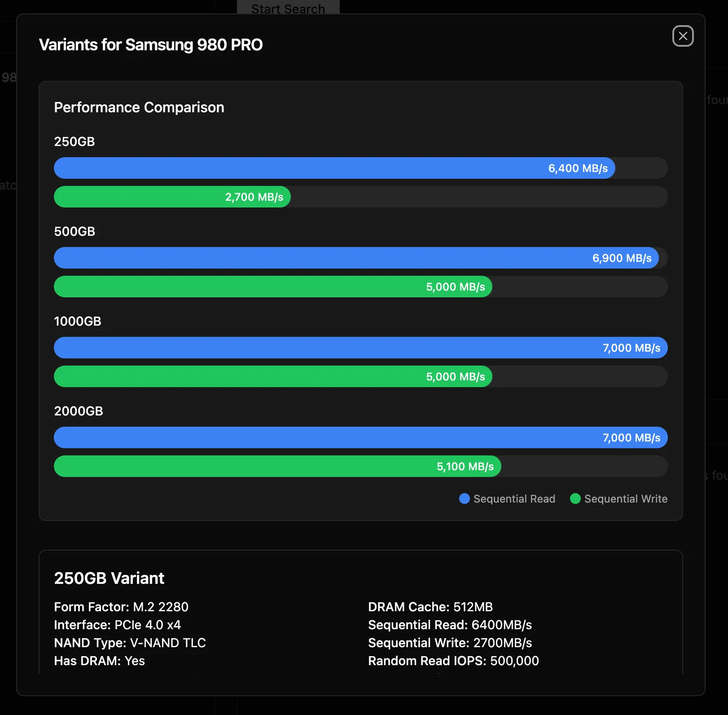
Task: Select the 250GB capacity heading
Action: click(x=75, y=141)
